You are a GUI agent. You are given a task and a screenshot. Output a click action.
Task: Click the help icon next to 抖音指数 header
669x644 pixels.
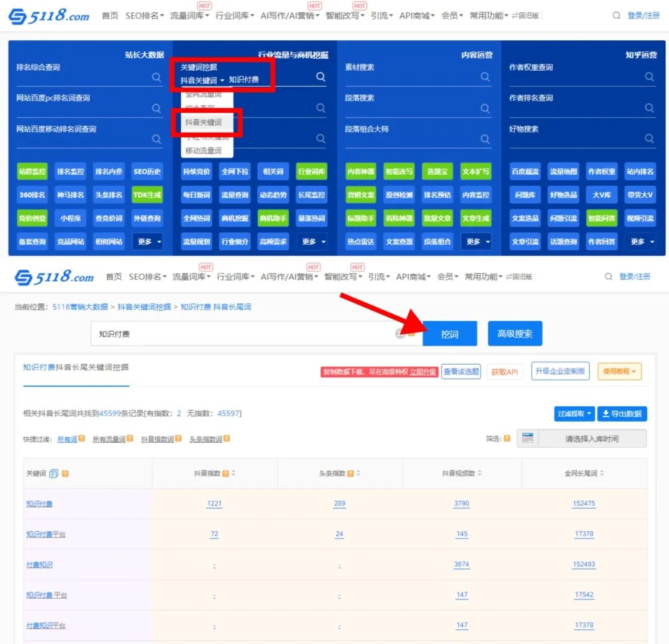225,474
